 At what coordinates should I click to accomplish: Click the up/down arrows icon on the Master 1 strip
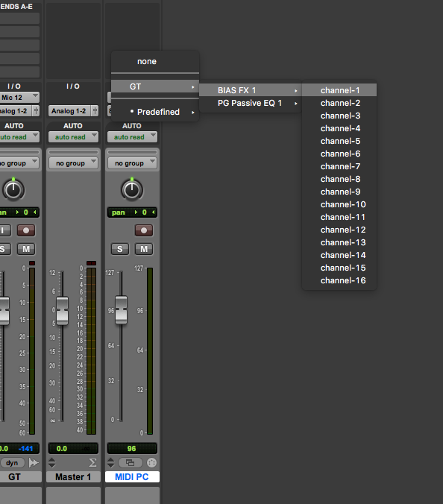point(51,463)
